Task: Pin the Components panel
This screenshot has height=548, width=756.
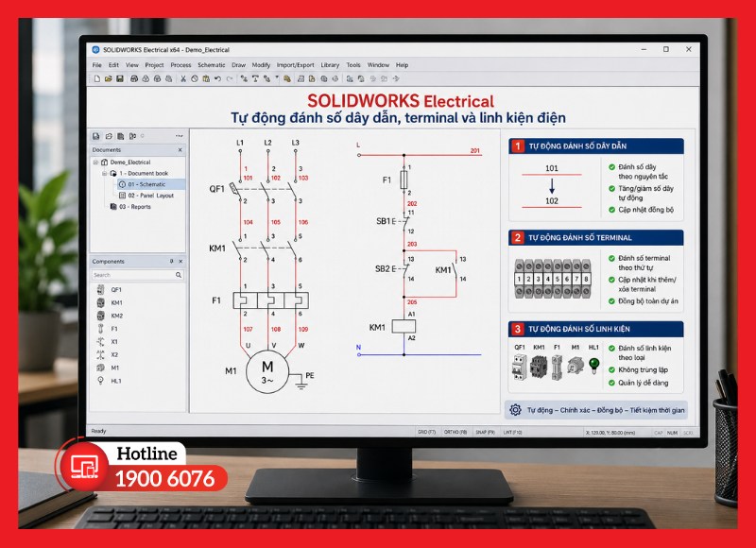Action: [172, 261]
